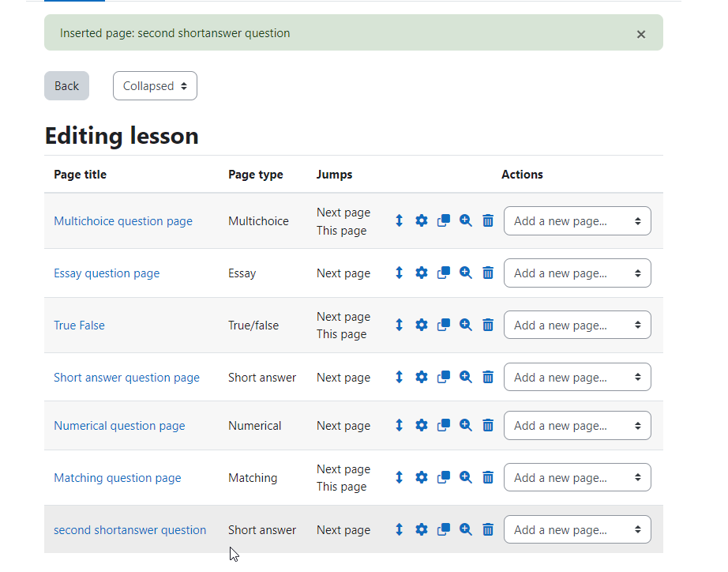
Task: Click move icon for Multichoice question page
Action: tap(400, 220)
